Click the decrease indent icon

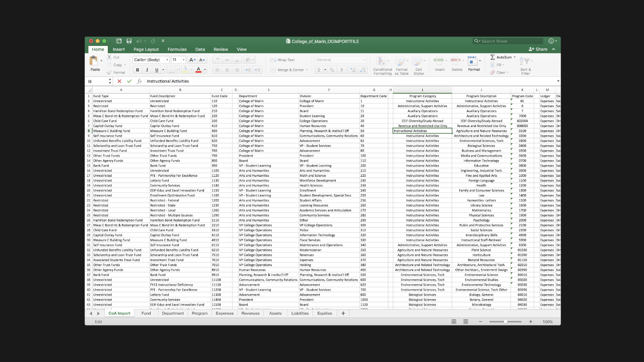point(248,70)
